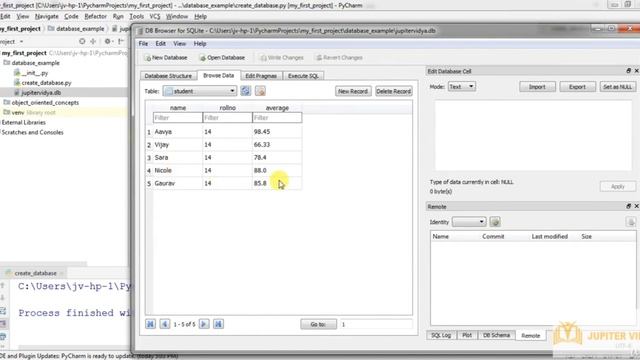Click Revert Changes toolbar button
640x360 pixels.
pyautogui.click(x=339, y=58)
